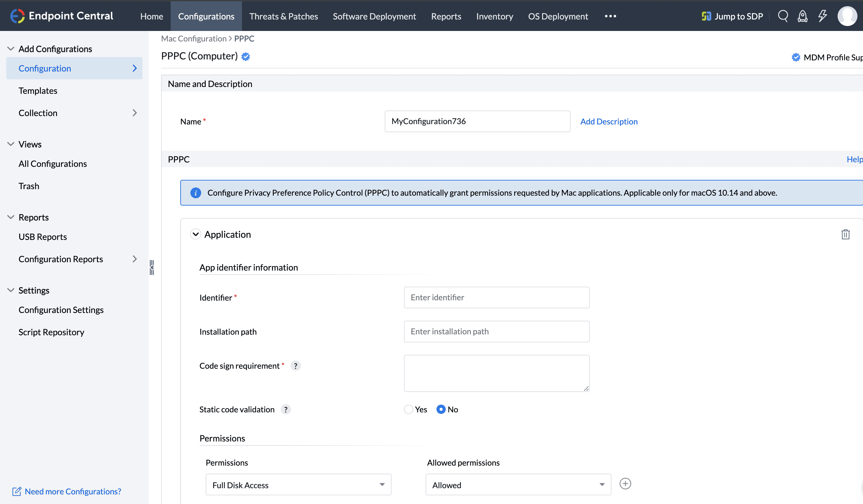Open the more options ellipsis menu
863x504 pixels.
pos(610,16)
